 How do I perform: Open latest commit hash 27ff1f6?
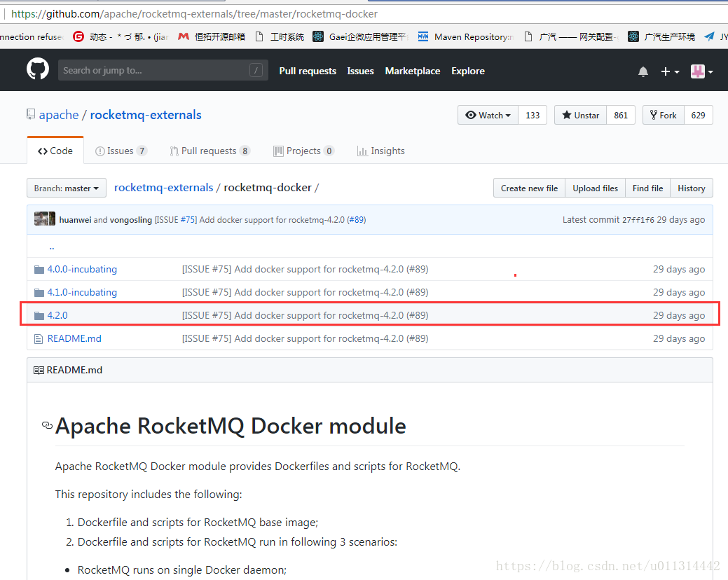click(638, 219)
